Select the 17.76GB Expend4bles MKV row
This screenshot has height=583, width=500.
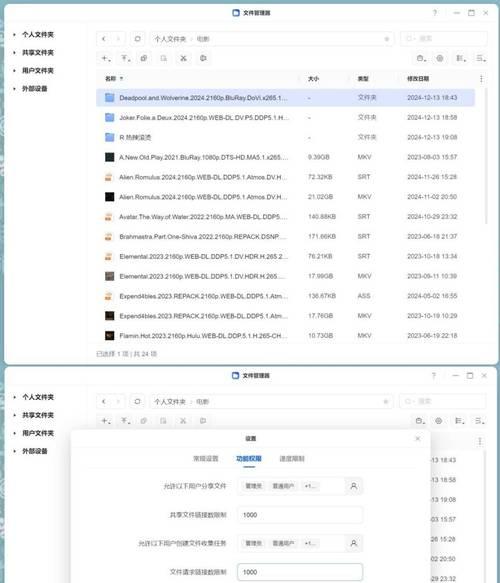tap(286, 316)
